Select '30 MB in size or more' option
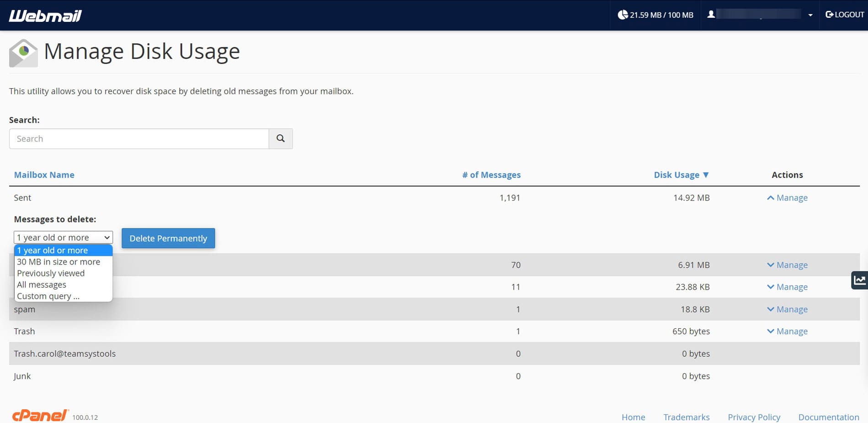 click(59, 262)
